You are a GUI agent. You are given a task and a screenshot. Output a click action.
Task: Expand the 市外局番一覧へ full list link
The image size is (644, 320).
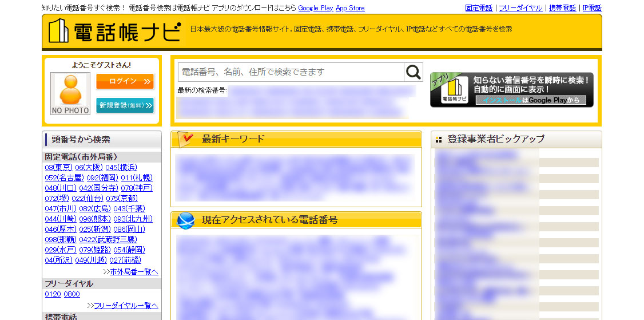pyautogui.click(x=133, y=271)
